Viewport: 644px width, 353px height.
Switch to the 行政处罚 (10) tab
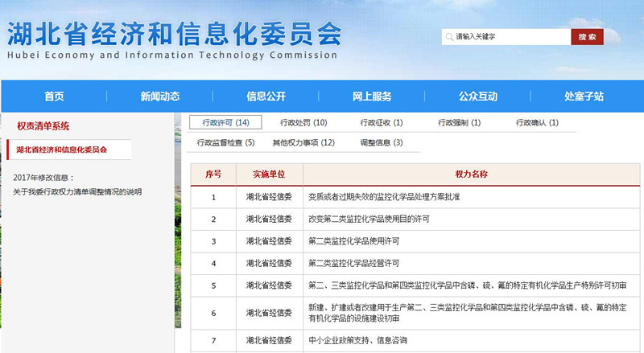303,123
